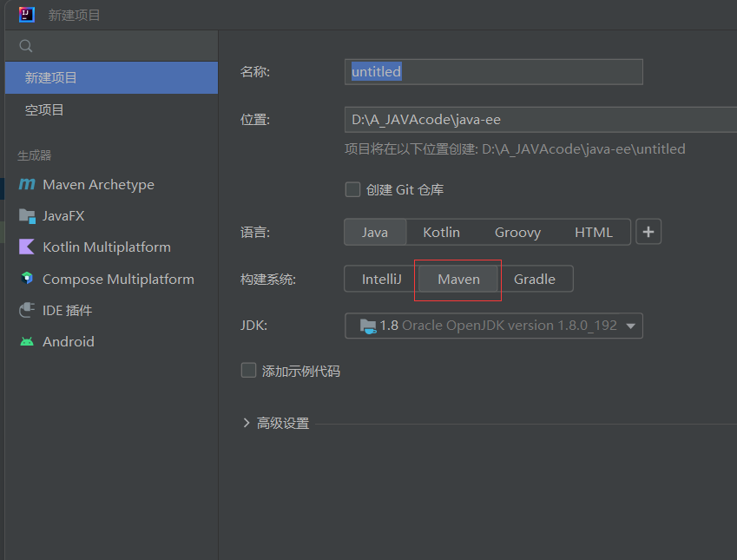The height and width of the screenshot is (560, 737).
Task: Enable the 创建 Git 仓库 checkbox
Action: 352,189
